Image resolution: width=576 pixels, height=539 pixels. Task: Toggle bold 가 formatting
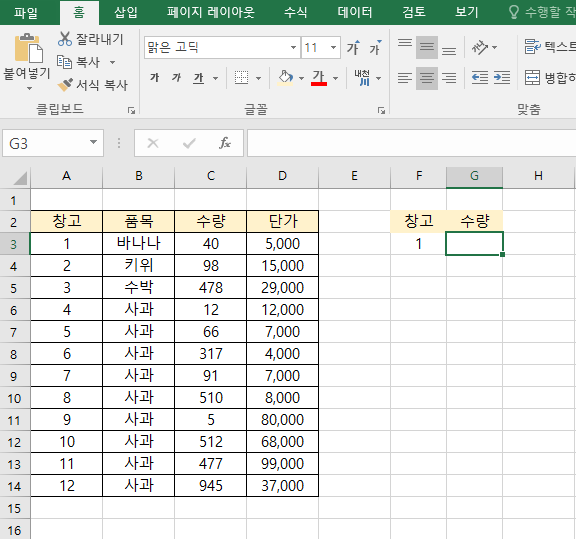pyautogui.click(x=155, y=78)
